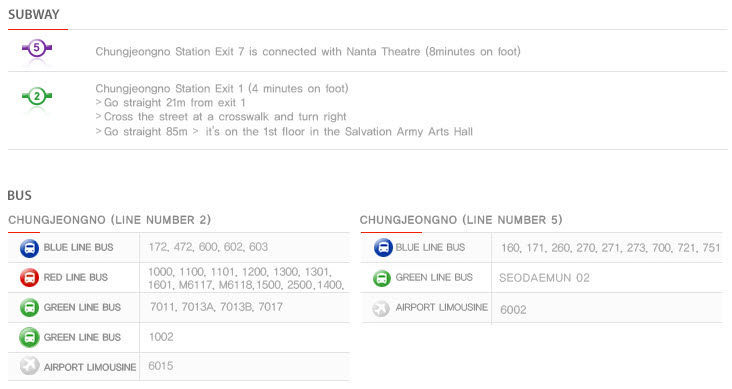
Task: Click airplane icon beside limousine 6015
Action: pyautogui.click(x=29, y=366)
